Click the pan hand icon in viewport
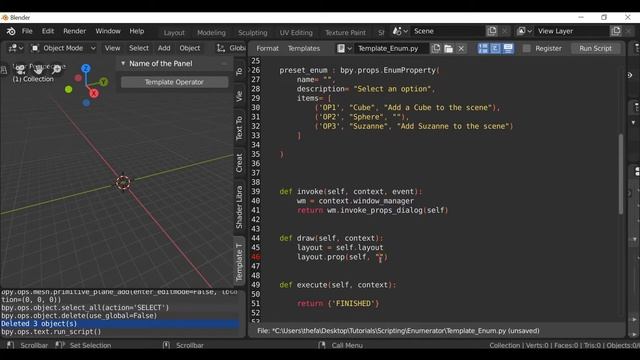 tap(38, 68)
